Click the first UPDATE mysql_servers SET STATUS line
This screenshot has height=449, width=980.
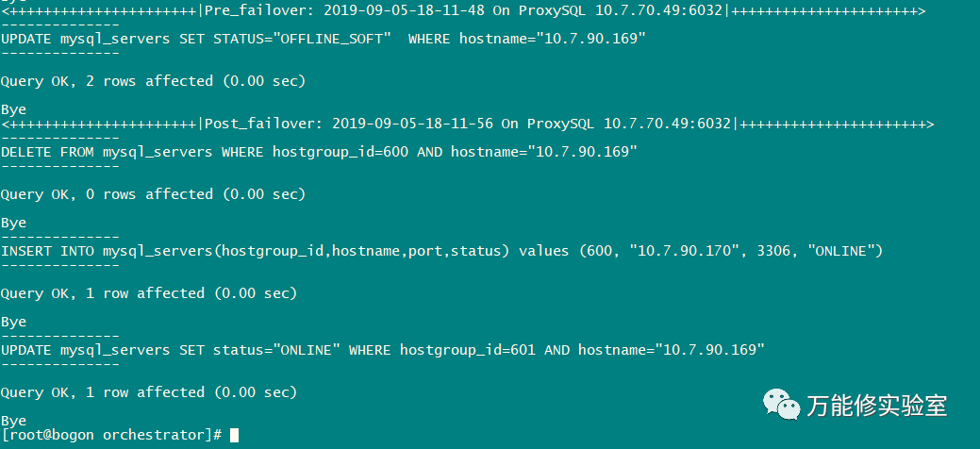[323, 39]
